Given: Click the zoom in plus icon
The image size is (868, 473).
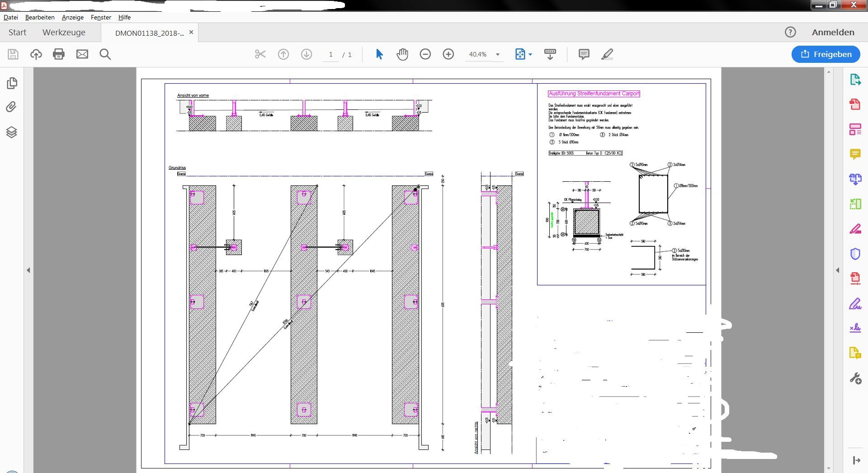Looking at the screenshot, I should pyautogui.click(x=448, y=54).
